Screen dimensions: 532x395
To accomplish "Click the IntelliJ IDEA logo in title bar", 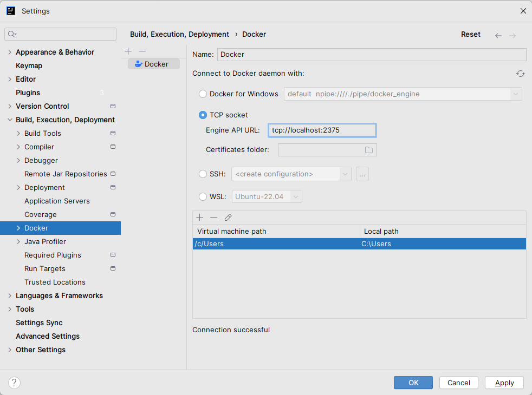I will [x=11, y=11].
